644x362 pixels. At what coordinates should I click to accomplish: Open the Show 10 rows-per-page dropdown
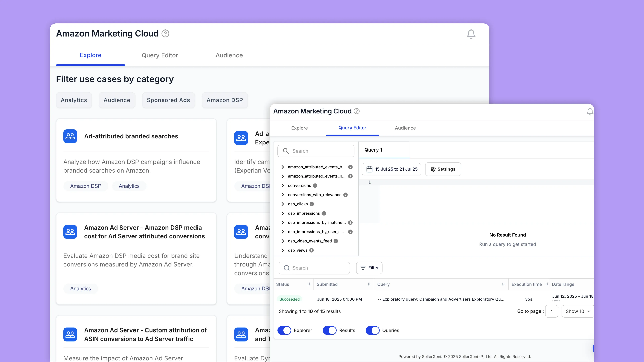point(577,311)
